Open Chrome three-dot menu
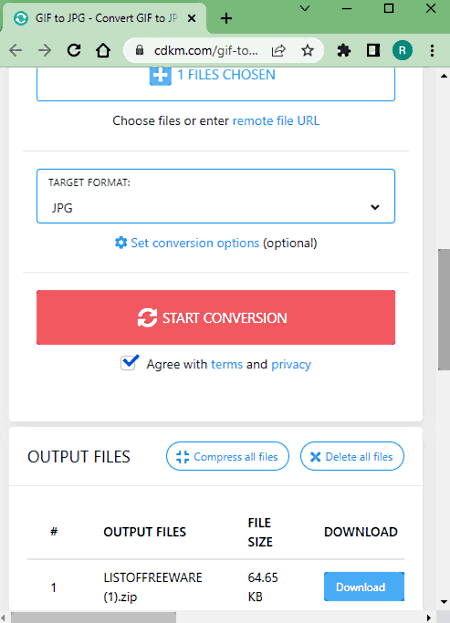This screenshot has height=623, width=450. click(x=432, y=50)
